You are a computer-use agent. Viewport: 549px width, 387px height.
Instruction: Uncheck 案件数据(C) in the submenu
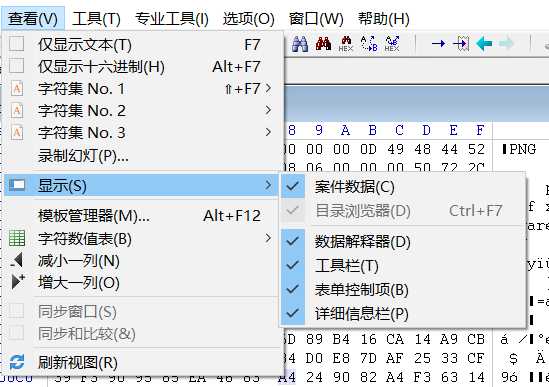coord(403,187)
